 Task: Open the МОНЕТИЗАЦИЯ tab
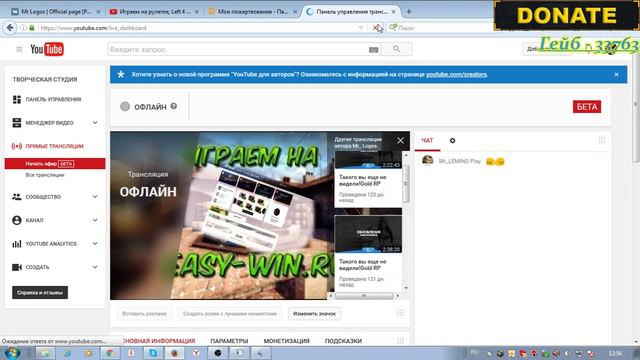(287, 341)
